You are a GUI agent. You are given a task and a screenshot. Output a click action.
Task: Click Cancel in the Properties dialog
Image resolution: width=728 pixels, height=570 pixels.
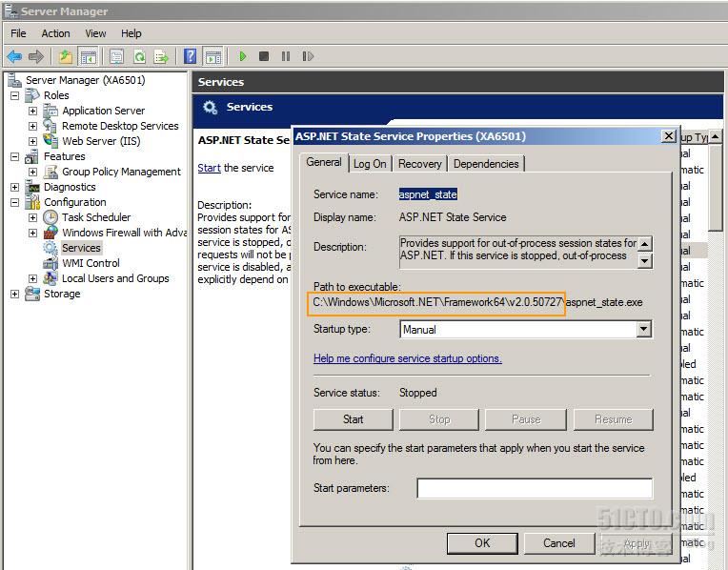tap(559, 543)
